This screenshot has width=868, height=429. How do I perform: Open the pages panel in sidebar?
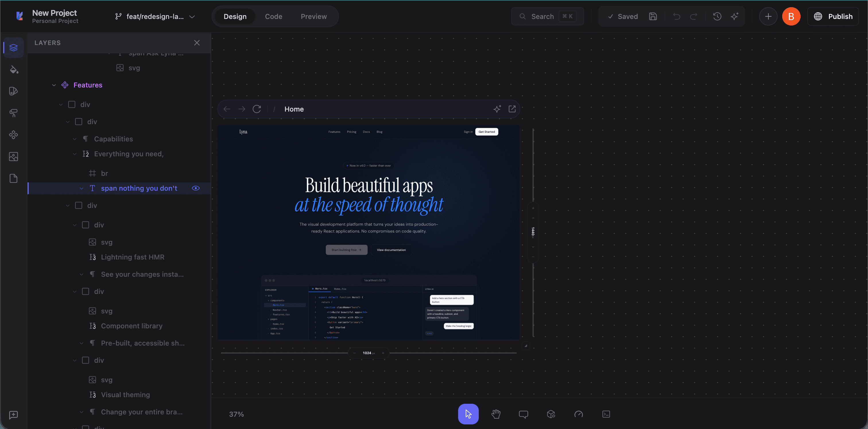click(13, 178)
